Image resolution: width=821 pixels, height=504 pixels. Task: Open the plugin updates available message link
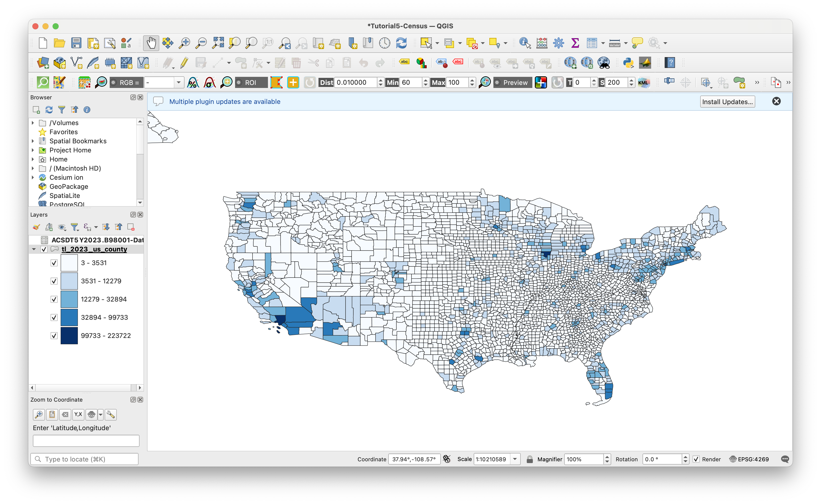coord(225,102)
